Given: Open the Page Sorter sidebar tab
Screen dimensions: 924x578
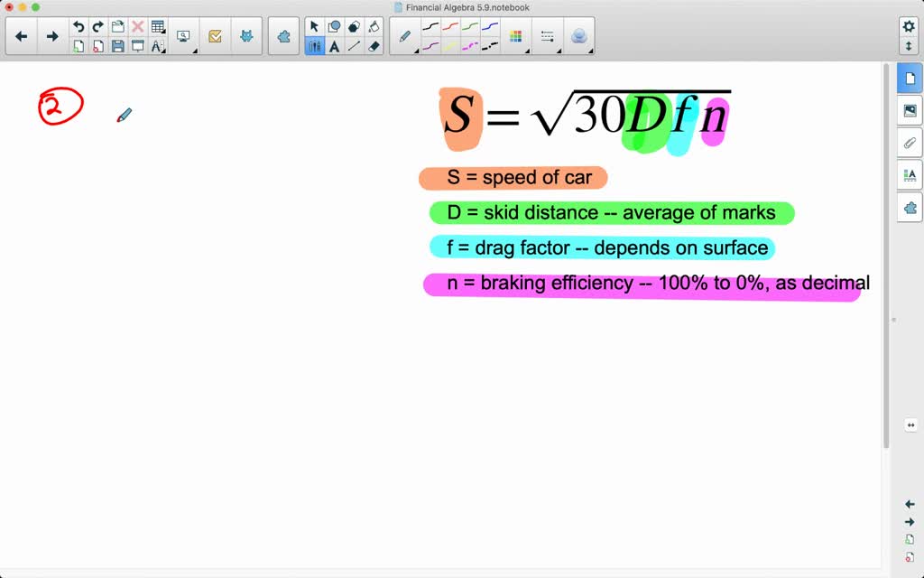Looking at the screenshot, I should point(910,79).
